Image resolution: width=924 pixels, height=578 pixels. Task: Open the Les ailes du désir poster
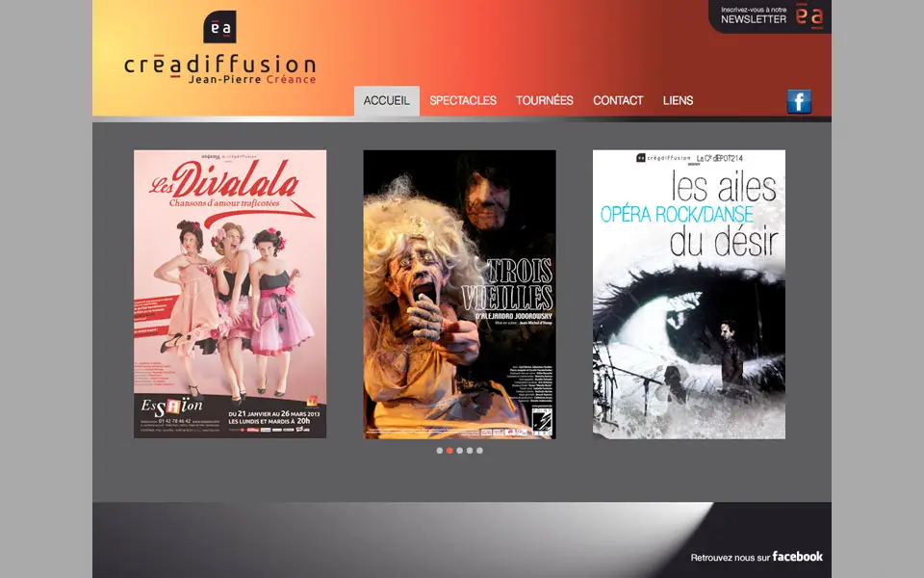(689, 294)
